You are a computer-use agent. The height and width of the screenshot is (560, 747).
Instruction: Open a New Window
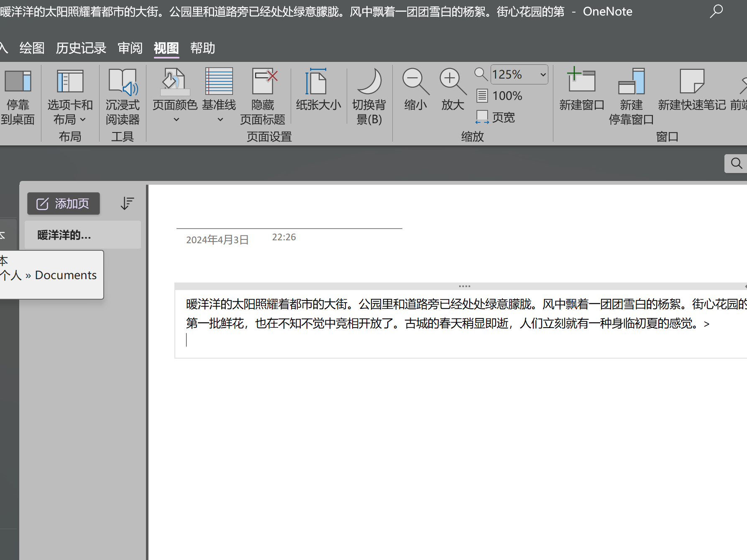click(582, 90)
